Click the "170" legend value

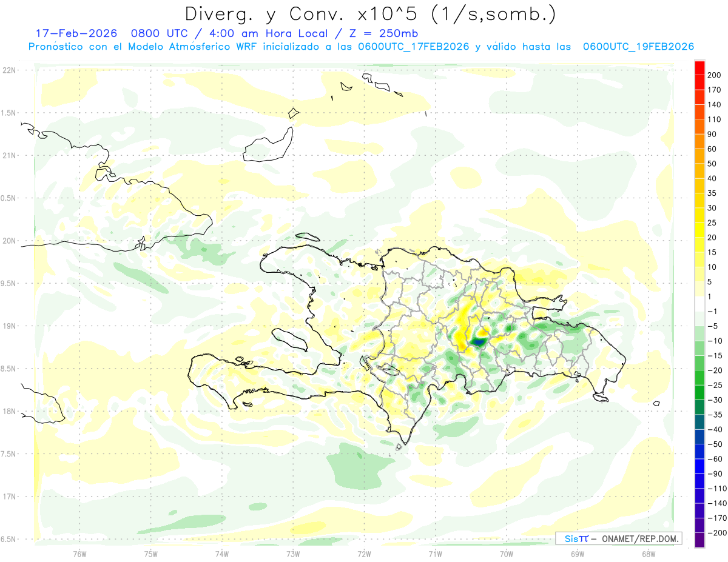714,90
